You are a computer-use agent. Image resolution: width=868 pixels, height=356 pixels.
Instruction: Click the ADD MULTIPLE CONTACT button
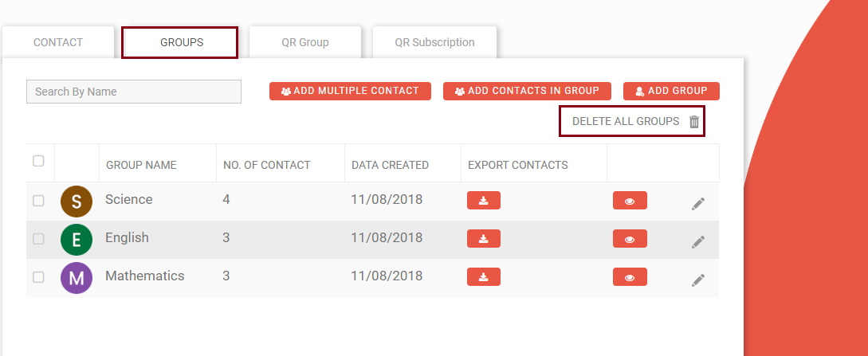[x=350, y=92]
